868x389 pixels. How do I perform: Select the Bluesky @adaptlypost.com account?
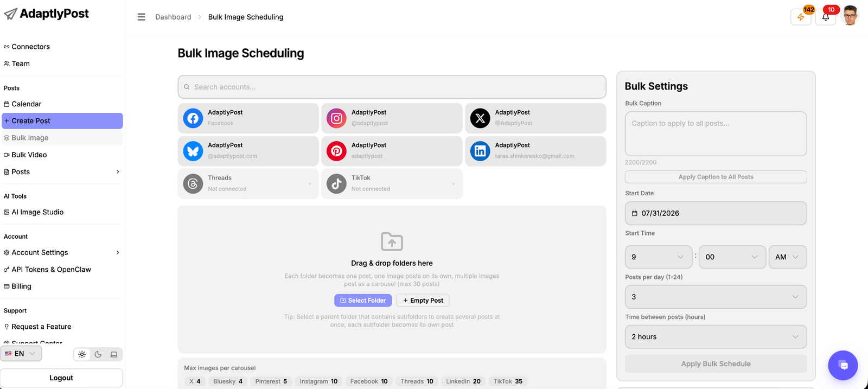248,151
